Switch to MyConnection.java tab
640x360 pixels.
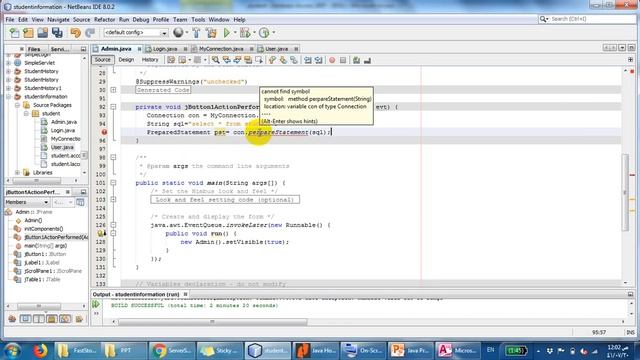pyautogui.click(x=221, y=49)
